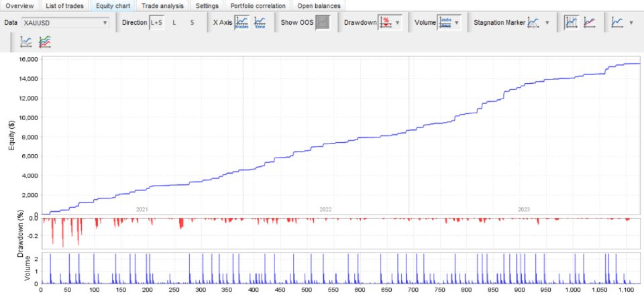Click the 8,000 equity axis value
Viewport: 644px width, 295px height.
[30, 137]
